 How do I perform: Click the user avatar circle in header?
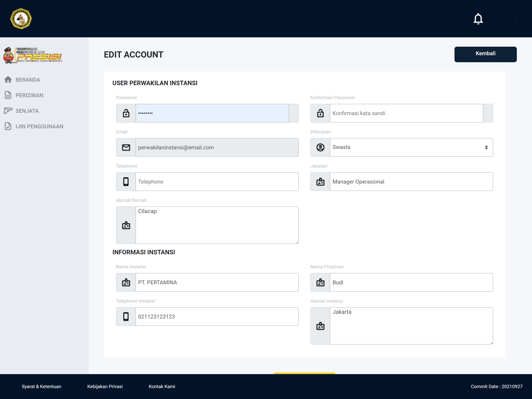[x=507, y=19]
